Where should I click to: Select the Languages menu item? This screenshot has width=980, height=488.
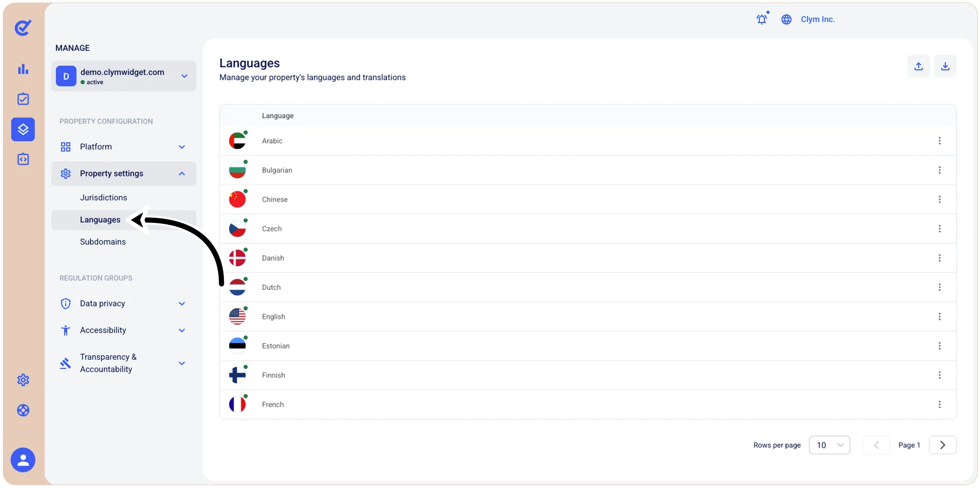(x=123, y=220)
